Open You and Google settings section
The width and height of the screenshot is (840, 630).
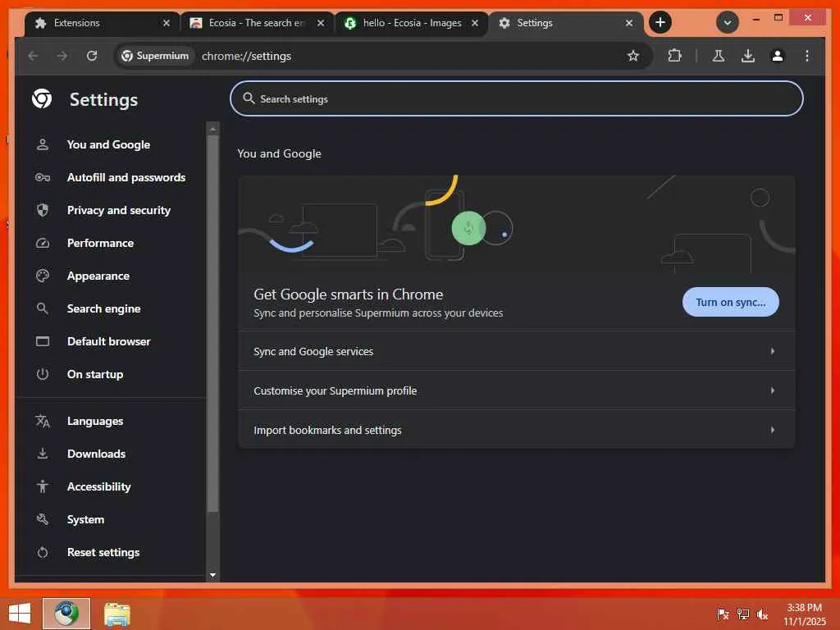pyautogui.click(x=111, y=144)
